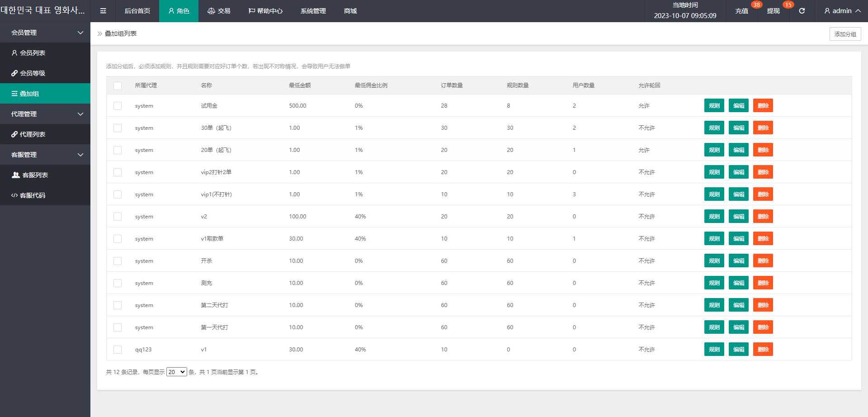Click 规则 button for the v2 row

(x=714, y=217)
